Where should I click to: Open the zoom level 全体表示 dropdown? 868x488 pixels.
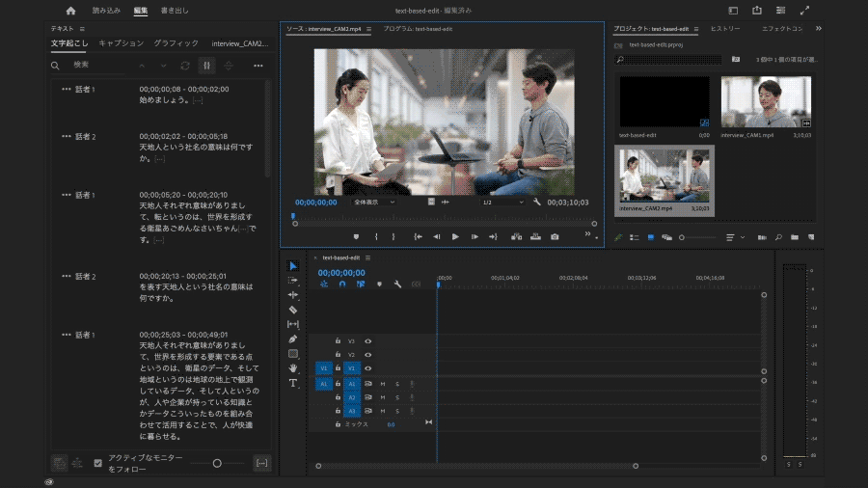(373, 202)
